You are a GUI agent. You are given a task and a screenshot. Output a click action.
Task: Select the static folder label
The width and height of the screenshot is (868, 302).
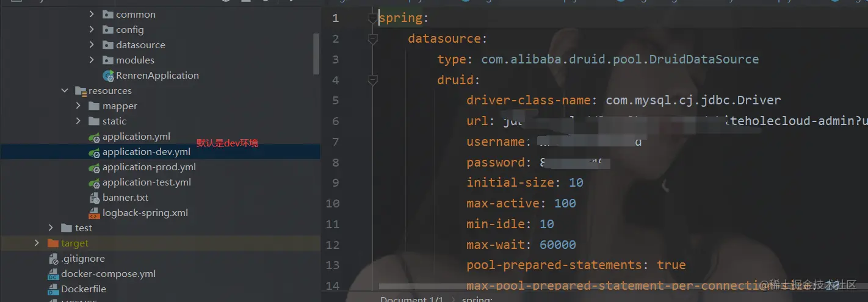[x=114, y=121]
